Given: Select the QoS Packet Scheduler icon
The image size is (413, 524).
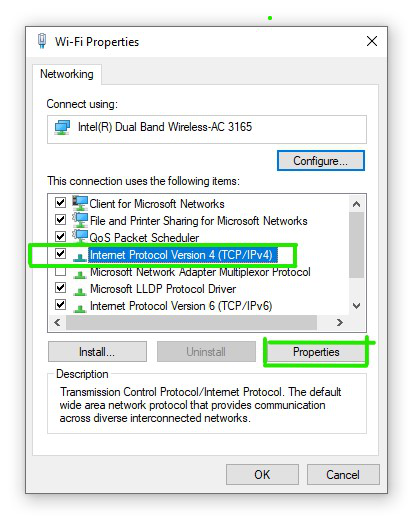Looking at the screenshot, I should 80,237.
